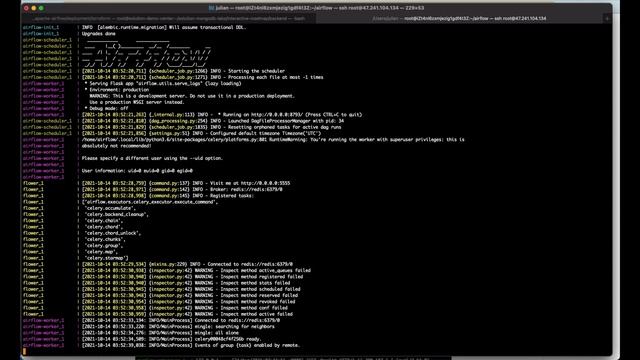Click 'mingle: searching for neighbors' line

point(178,327)
